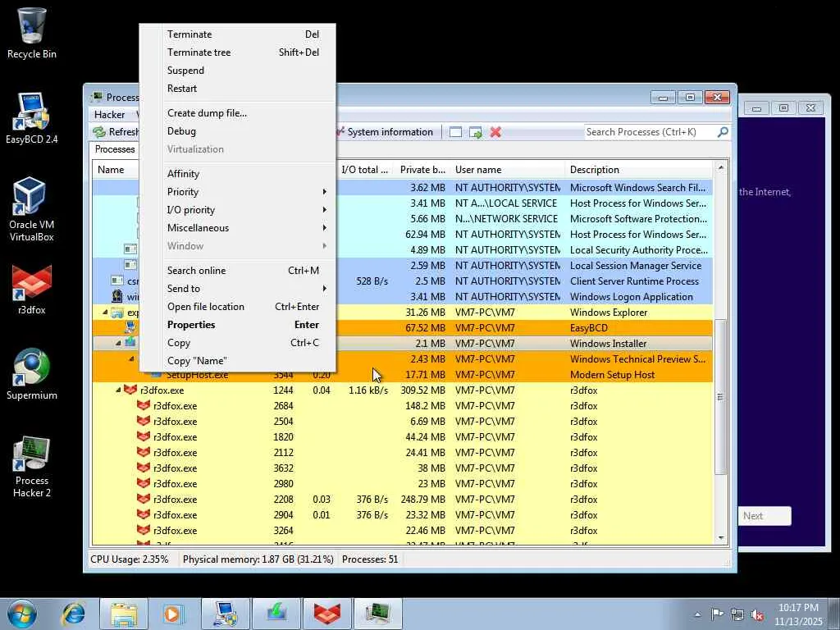The height and width of the screenshot is (630, 840).
Task: Collapse the explorer.exe process tree
Action: point(105,312)
